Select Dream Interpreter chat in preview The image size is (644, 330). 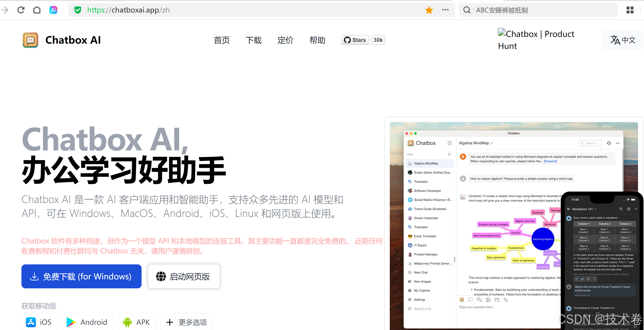click(429, 218)
